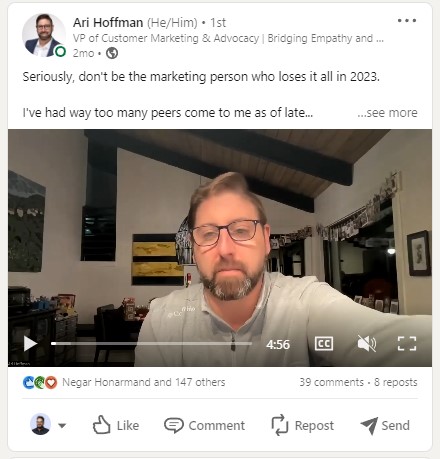Screen dimensions: 440x459
Task: Open the reactions emoji icons list
Action: (x=40, y=382)
